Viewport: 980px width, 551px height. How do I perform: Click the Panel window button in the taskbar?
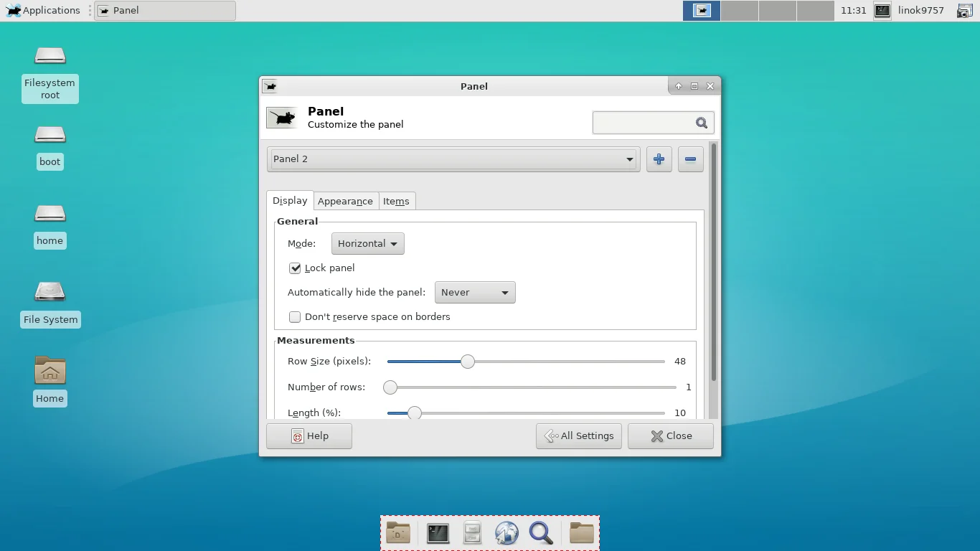click(x=165, y=10)
